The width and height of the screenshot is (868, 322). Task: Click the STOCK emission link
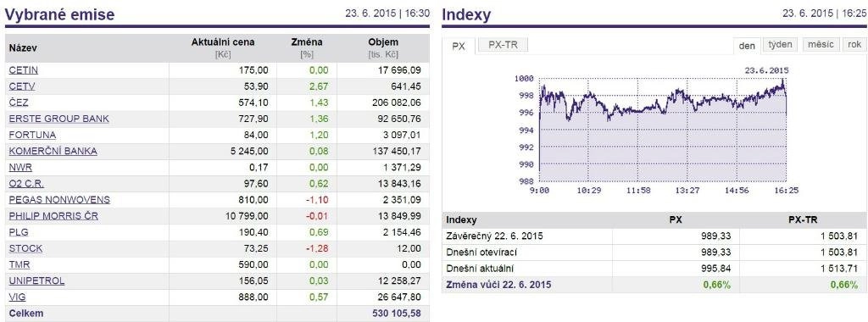(x=25, y=248)
